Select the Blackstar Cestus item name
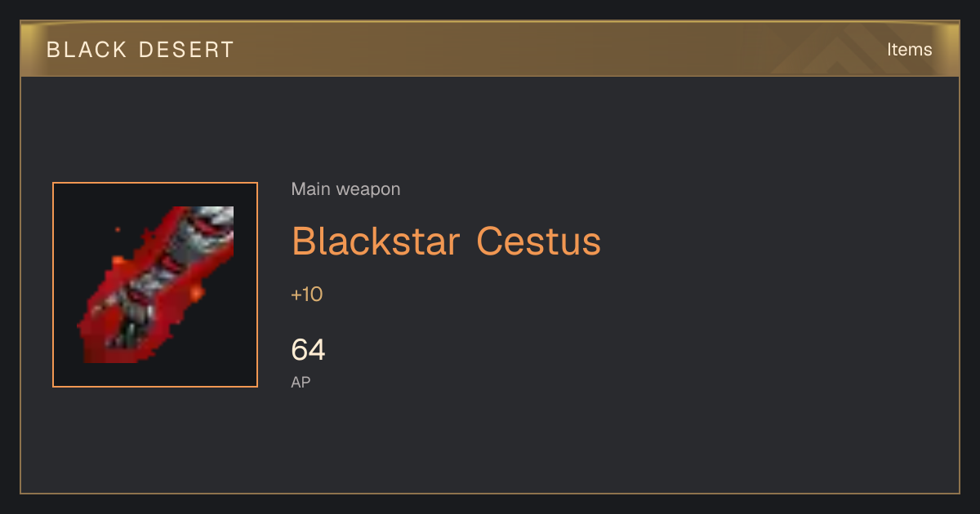980x514 pixels. (446, 241)
